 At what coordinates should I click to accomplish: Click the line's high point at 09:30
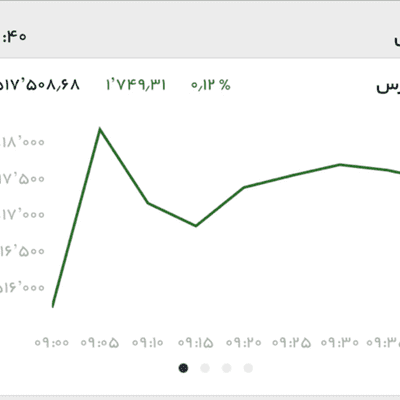pos(340,164)
